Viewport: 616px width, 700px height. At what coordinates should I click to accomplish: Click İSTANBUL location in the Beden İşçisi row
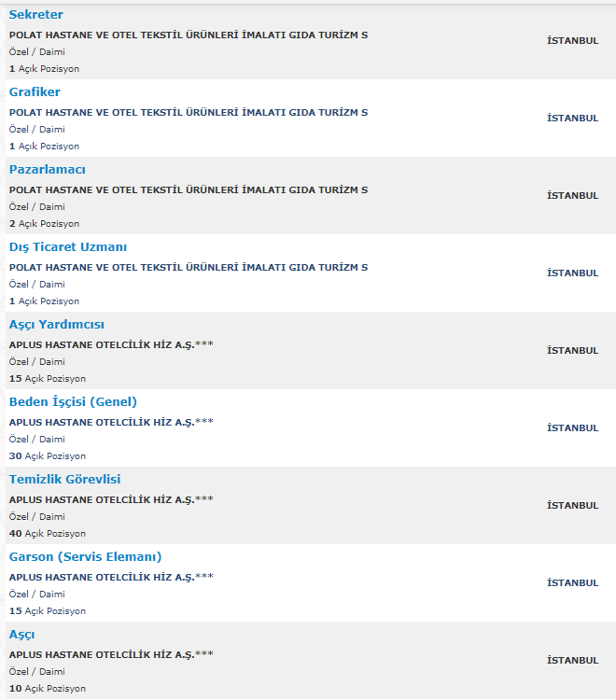click(x=573, y=427)
